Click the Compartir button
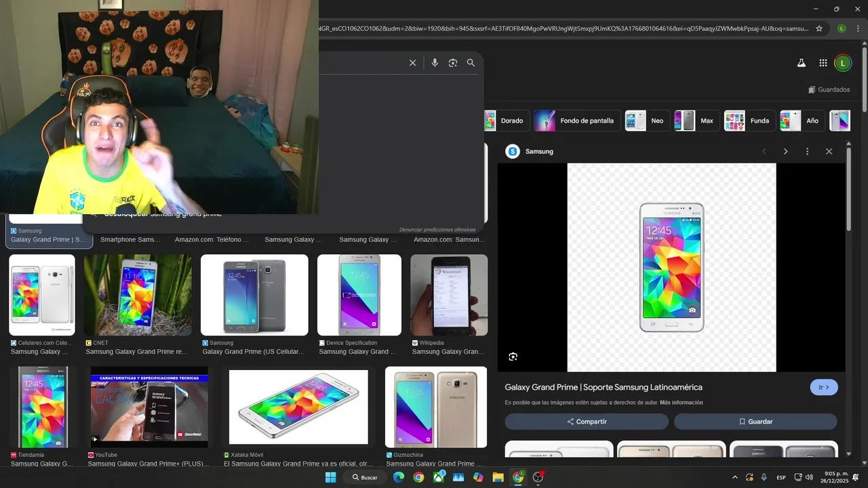868x488 pixels. point(587,422)
